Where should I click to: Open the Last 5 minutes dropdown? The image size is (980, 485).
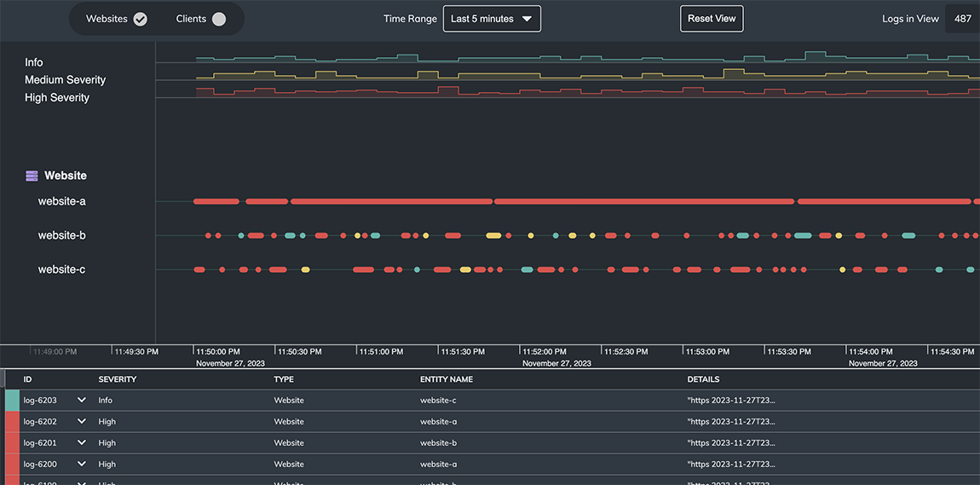coord(492,19)
